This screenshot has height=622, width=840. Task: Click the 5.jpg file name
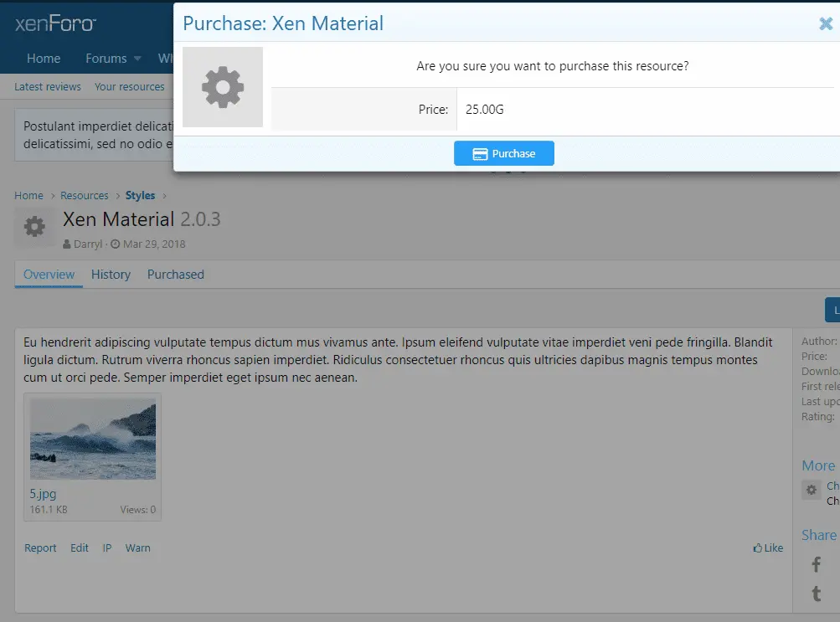click(x=43, y=494)
